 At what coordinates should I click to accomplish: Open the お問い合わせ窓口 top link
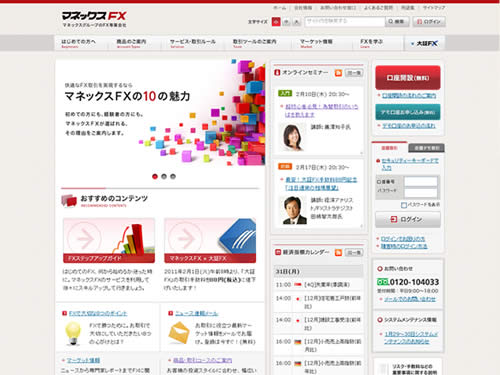tap(338, 8)
